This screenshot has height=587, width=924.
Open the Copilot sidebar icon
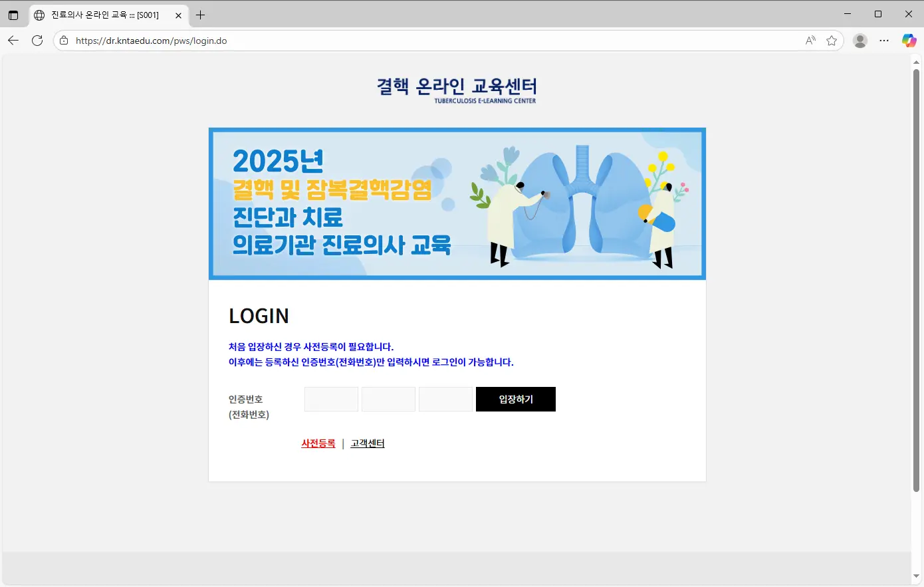pyautogui.click(x=909, y=41)
